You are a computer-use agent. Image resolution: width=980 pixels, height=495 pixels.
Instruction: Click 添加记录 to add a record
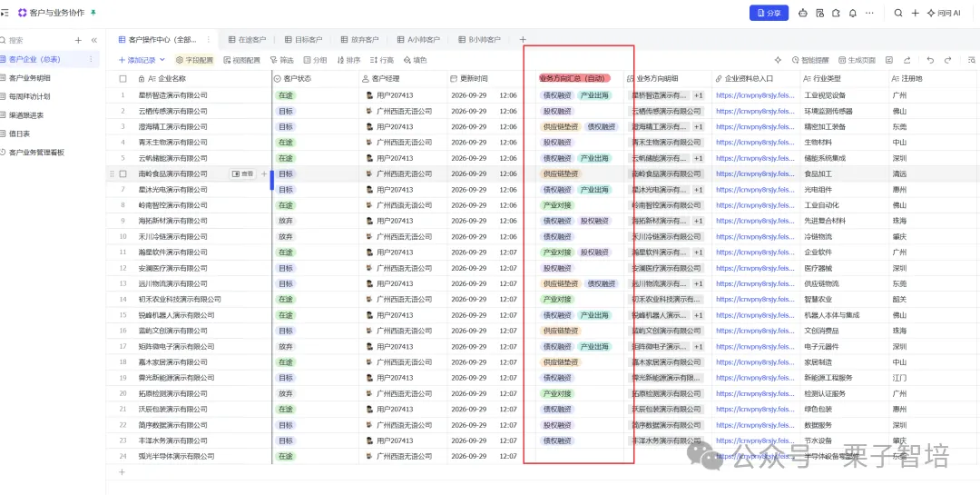[137, 60]
